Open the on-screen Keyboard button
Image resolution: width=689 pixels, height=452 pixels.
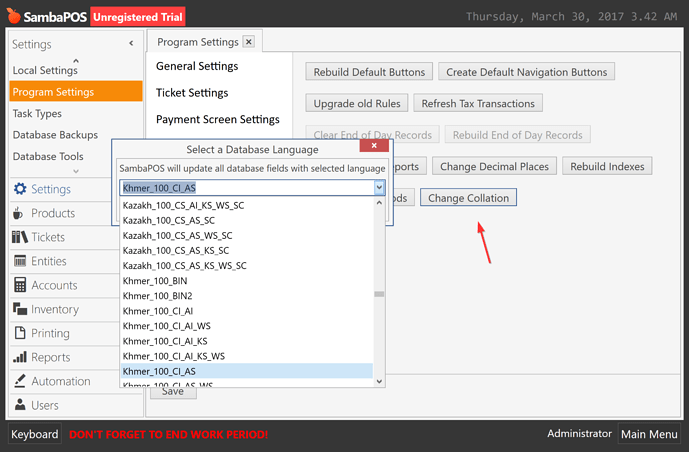[35, 434]
